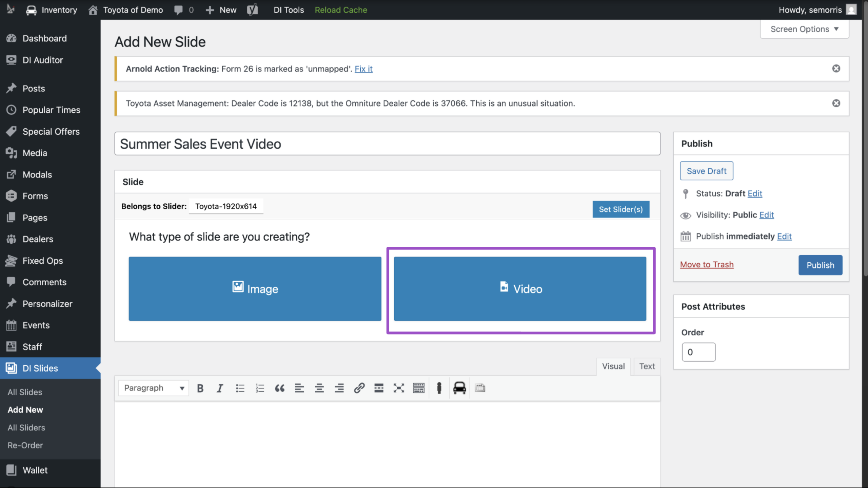Click the Fix it link
This screenshot has width=868, height=488.
click(363, 69)
